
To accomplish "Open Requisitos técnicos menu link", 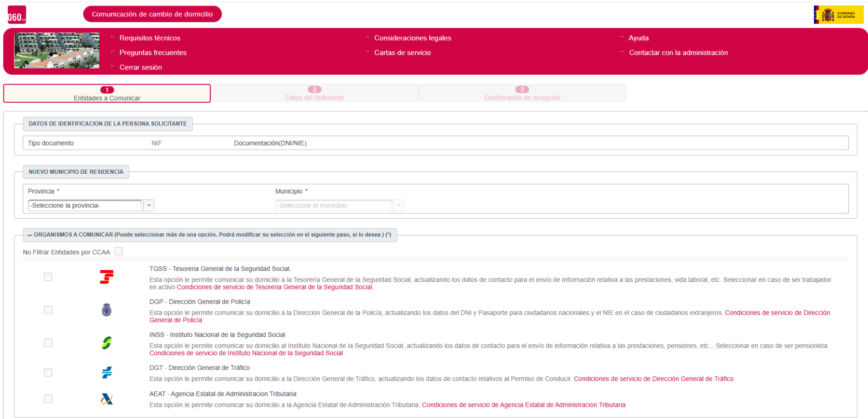I will (x=150, y=38).
